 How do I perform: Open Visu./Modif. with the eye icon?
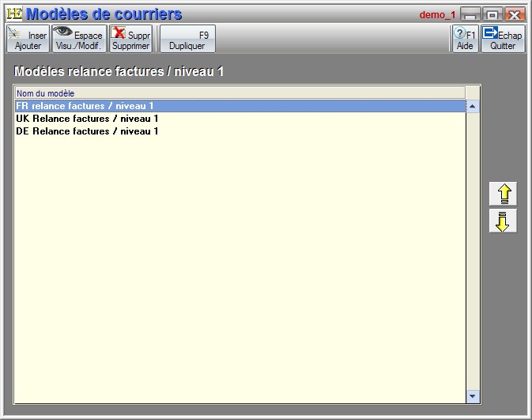[79, 39]
